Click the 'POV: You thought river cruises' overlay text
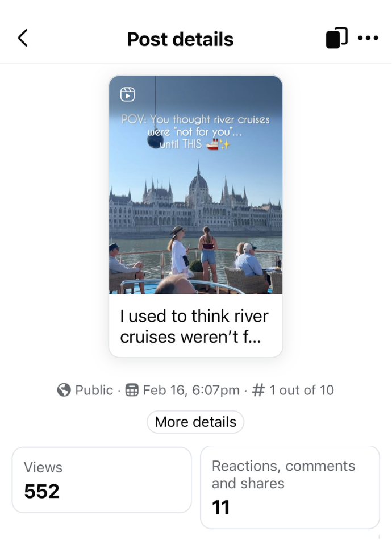This screenshot has width=392, height=540. [x=195, y=120]
